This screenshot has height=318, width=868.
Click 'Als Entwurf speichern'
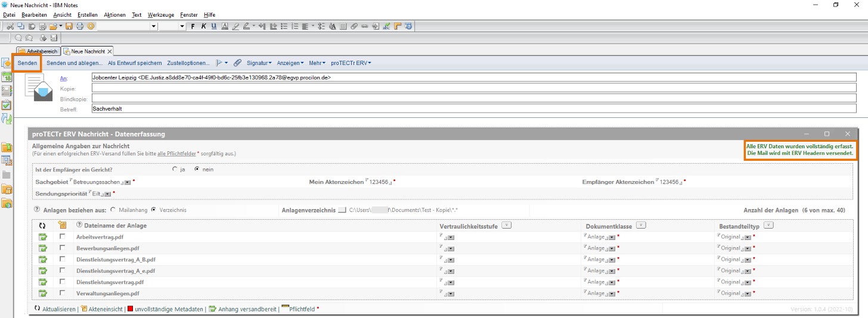(x=135, y=63)
